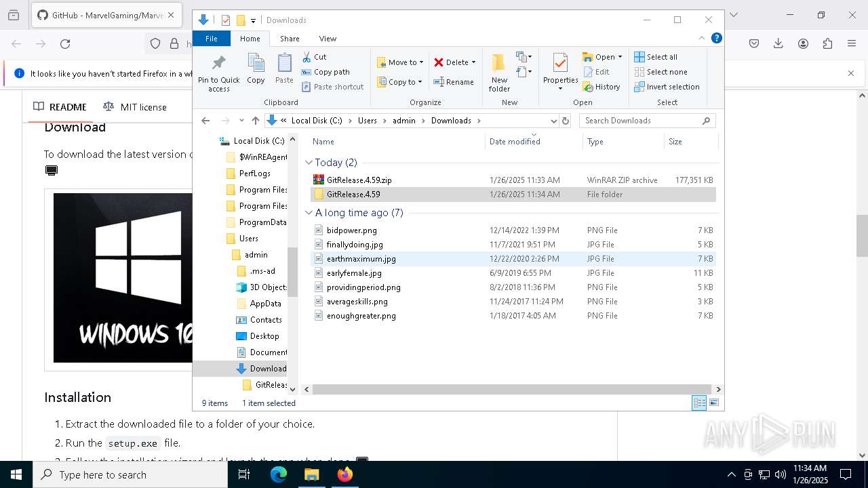Collapse the Today (2) group
The image size is (868, 488).
pos(309,163)
